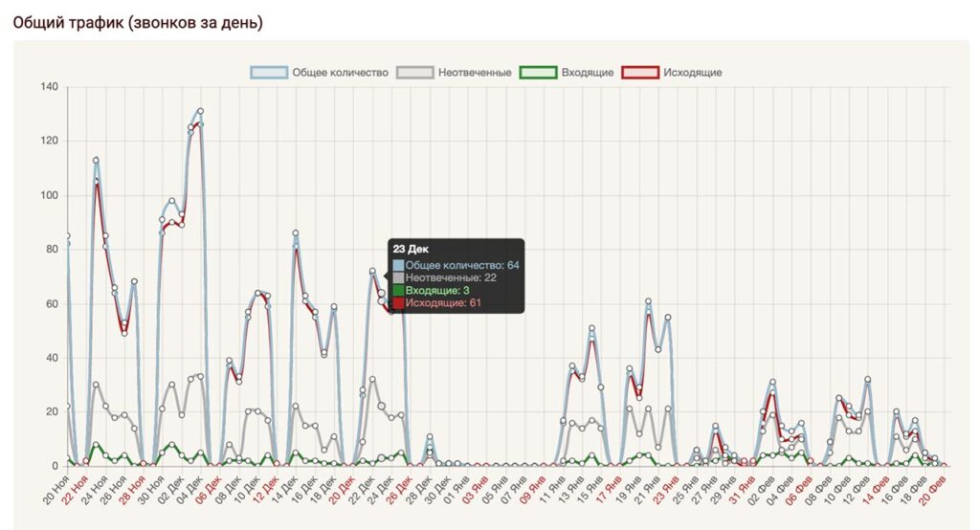This screenshot has height=530, width=980.
Task: Click the chart title Общий трафик
Action: 137,21
